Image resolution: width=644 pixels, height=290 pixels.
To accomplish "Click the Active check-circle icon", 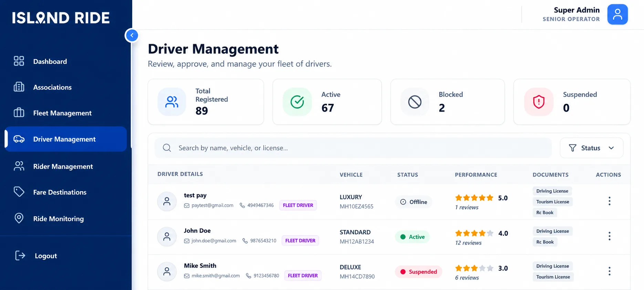I will 297,102.
